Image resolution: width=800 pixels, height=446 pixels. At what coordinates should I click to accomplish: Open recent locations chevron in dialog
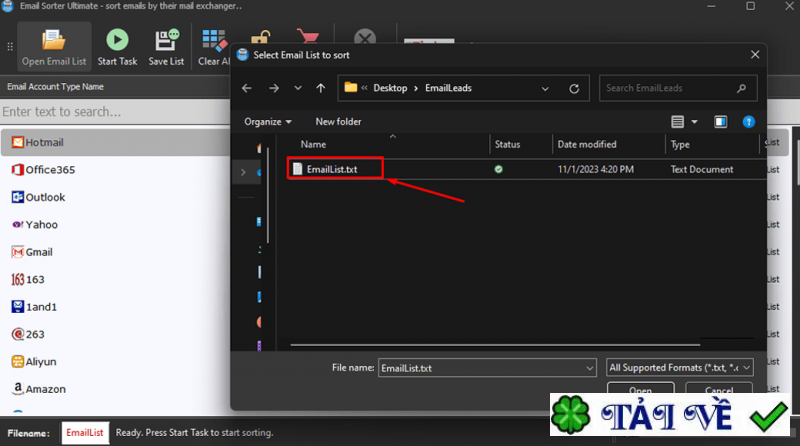click(x=298, y=88)
